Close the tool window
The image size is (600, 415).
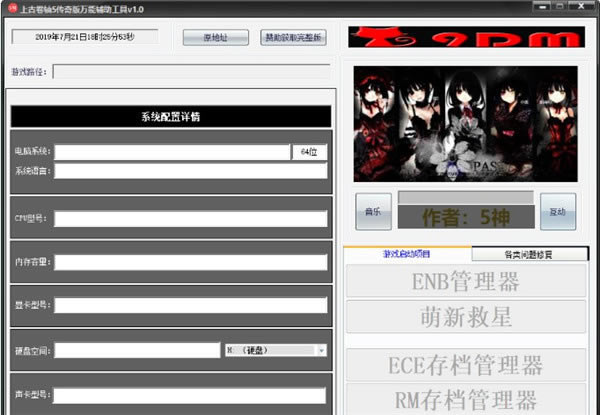coord(581,6)
